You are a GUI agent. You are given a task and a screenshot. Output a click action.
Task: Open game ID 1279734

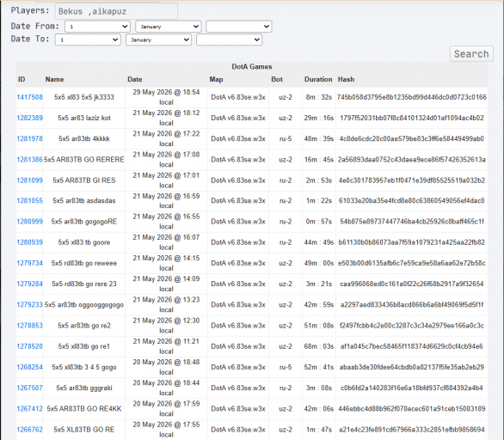(x=29, y=263)
